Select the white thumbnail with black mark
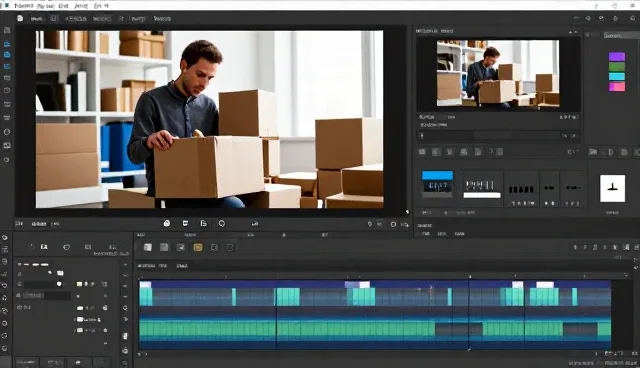 pos(612,188)
